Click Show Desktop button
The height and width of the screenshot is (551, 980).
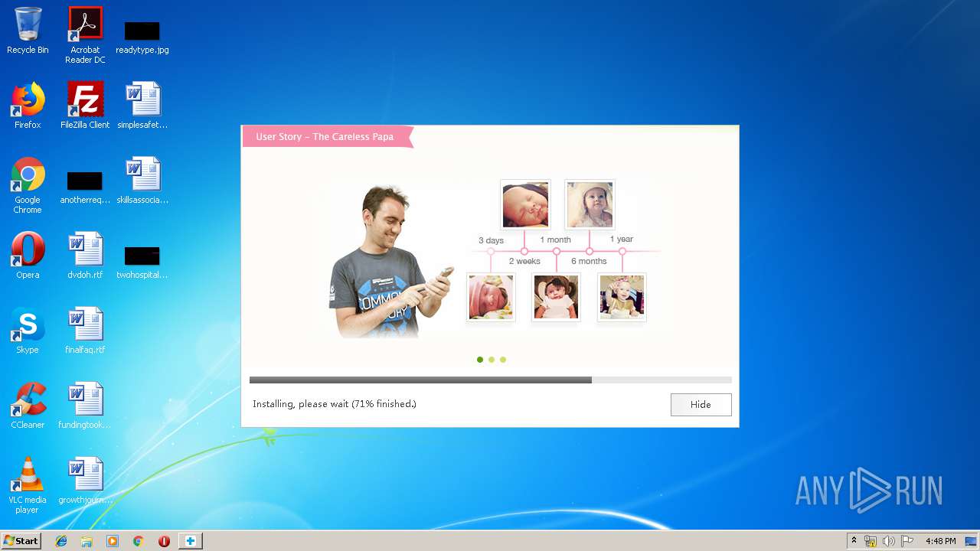point(972,541)
